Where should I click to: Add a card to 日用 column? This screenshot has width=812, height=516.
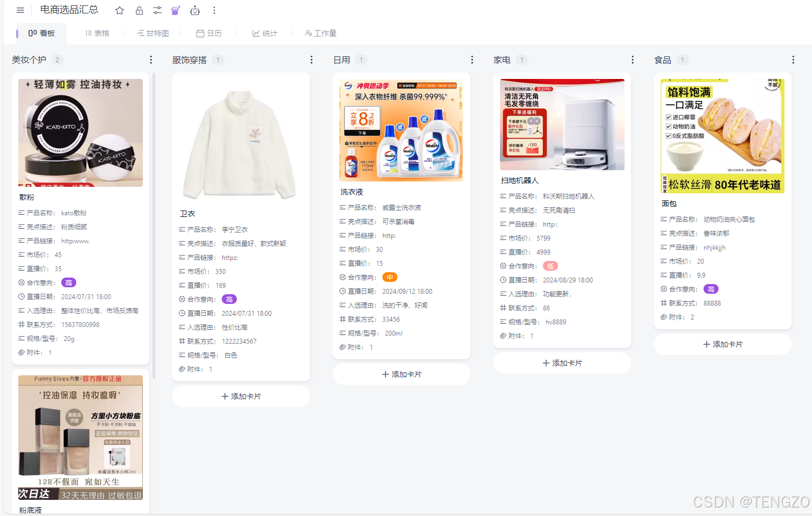coord(402,374)
